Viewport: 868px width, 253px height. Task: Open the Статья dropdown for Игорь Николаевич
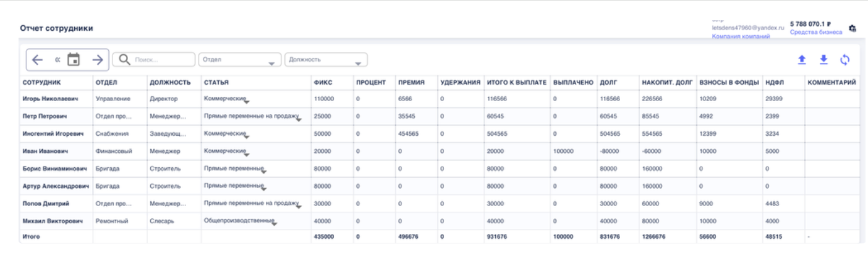click(245, 99)
